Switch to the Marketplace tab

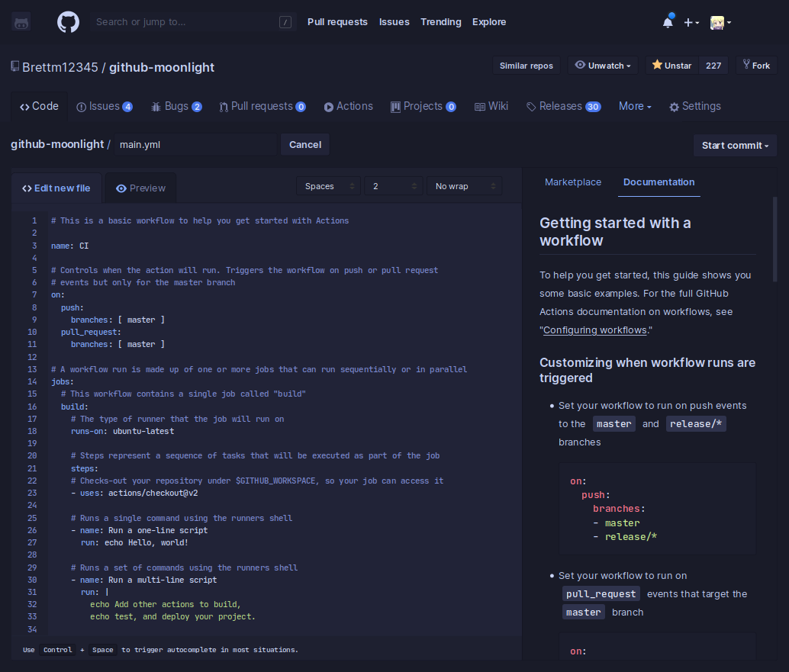point(572,182)
